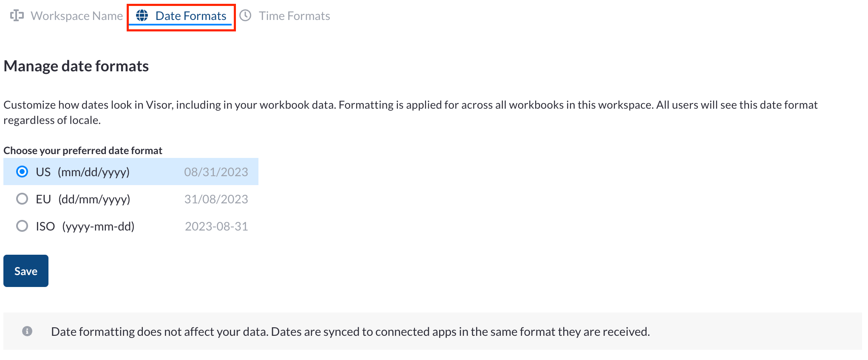
Task: Enable the ISO (yyyy-mm-dd) format option
Action: point(22,226)
